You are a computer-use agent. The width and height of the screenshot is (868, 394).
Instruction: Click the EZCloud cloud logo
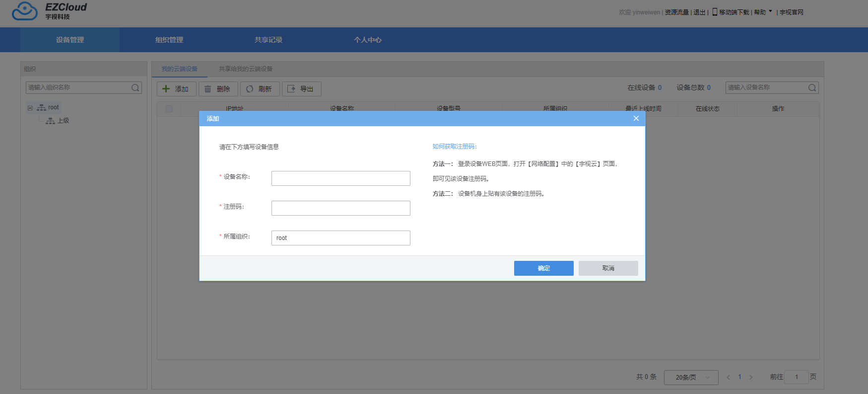[x=25, y=11]
